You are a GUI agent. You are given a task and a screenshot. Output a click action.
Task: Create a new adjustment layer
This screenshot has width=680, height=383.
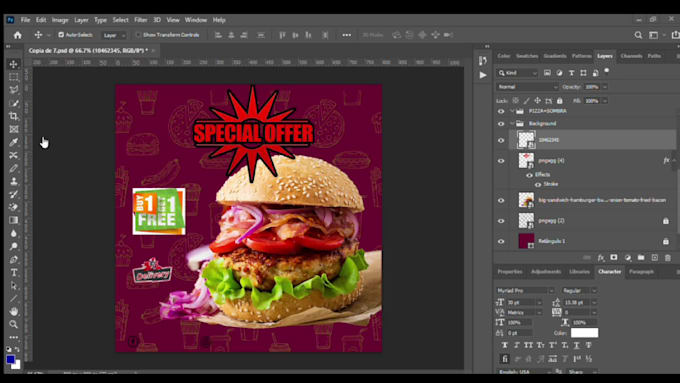[x=628, y=258]
